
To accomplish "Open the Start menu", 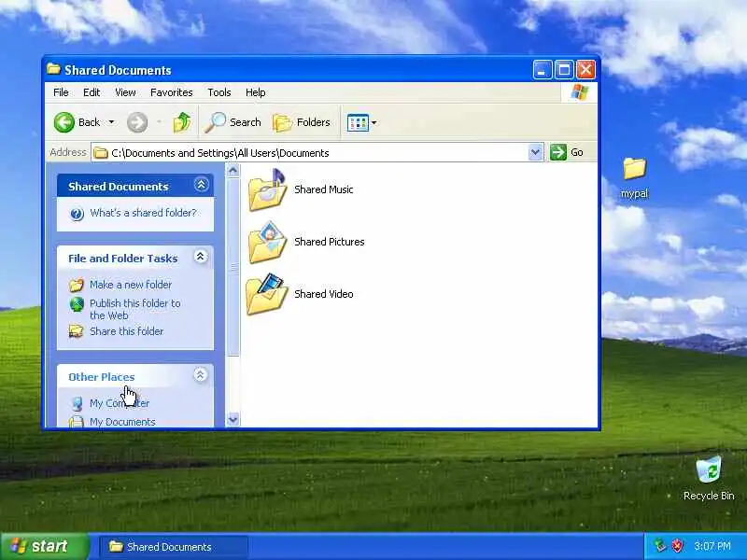I will click(44, 546).
